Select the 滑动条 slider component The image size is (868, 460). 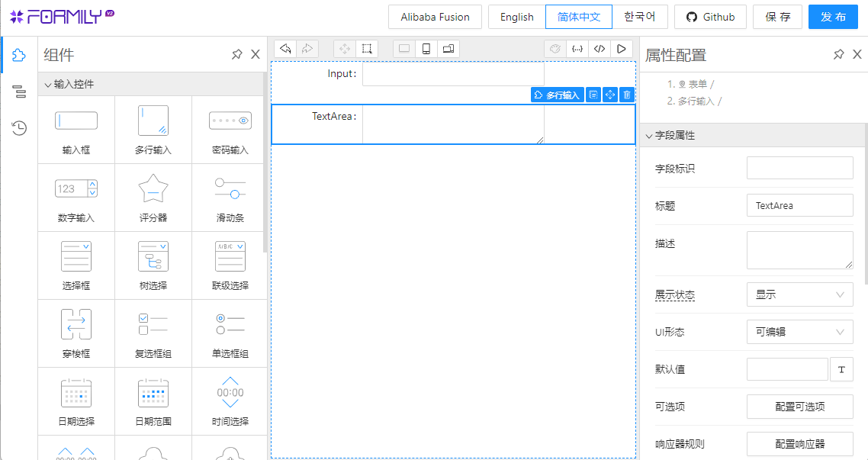230,198
